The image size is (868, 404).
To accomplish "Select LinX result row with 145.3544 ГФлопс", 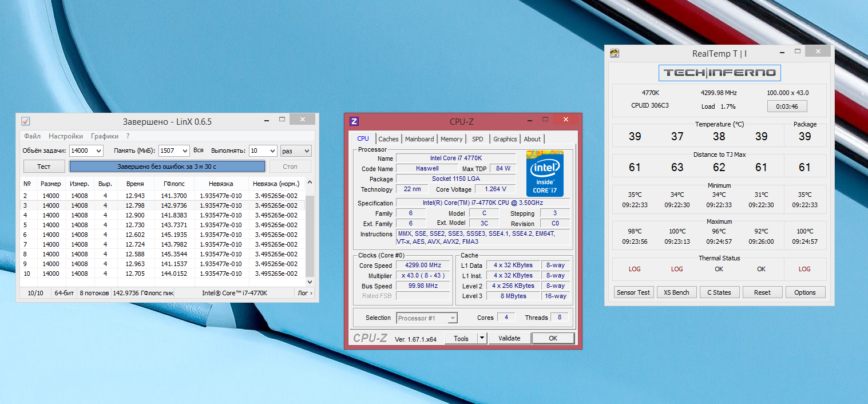I will tap(163, 254).
